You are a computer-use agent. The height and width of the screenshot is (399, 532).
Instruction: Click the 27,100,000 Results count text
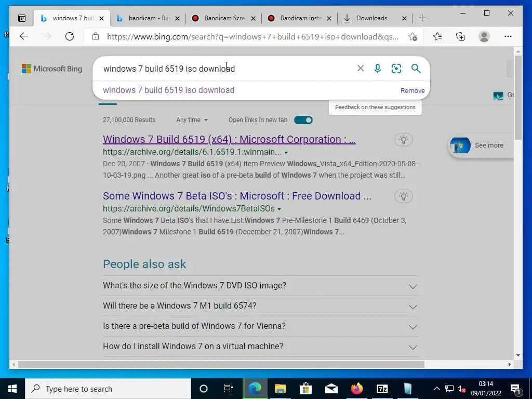tap(129, 120)
